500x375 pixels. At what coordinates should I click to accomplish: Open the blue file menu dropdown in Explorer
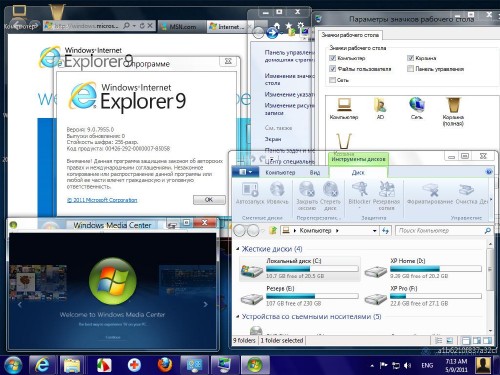click(246, 172)
